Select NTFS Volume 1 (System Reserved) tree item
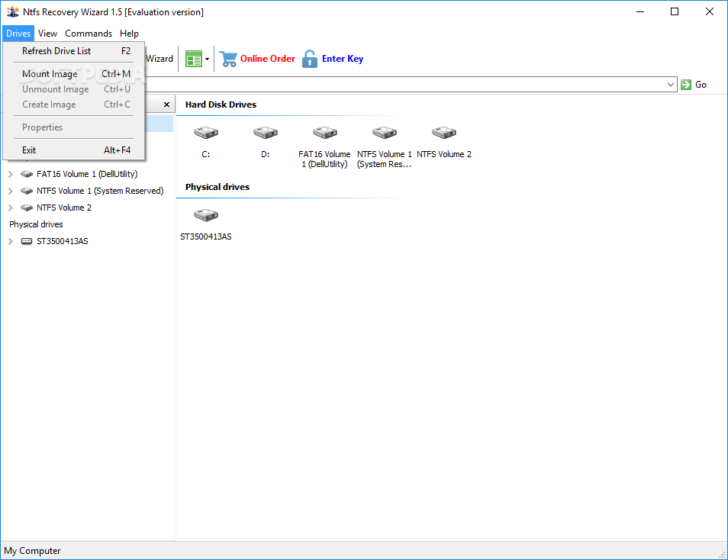Screen dimensions: 728x560 pos(100,191)
